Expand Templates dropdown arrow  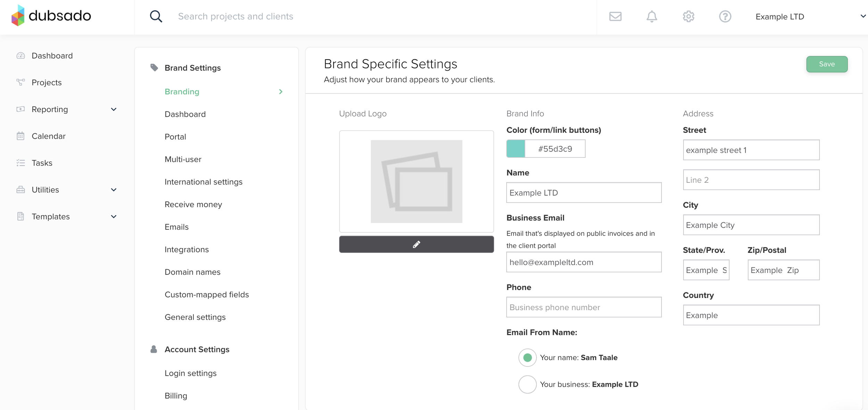(x=114, y=217)
